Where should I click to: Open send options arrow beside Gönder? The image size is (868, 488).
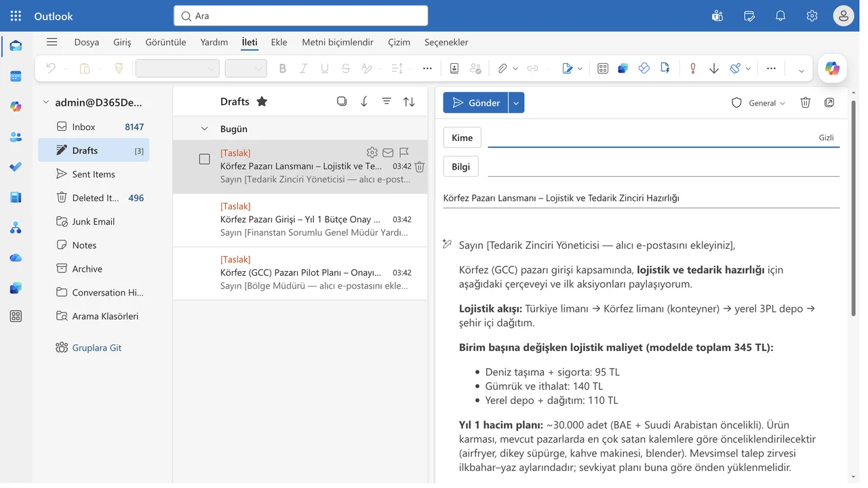516,102
